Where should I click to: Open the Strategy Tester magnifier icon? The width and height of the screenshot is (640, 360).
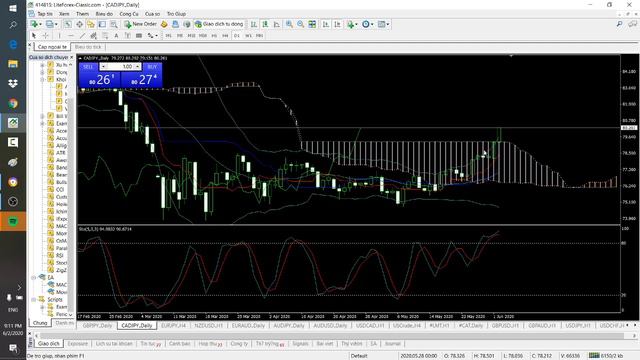pyautogui.click(x=113, y=24)
